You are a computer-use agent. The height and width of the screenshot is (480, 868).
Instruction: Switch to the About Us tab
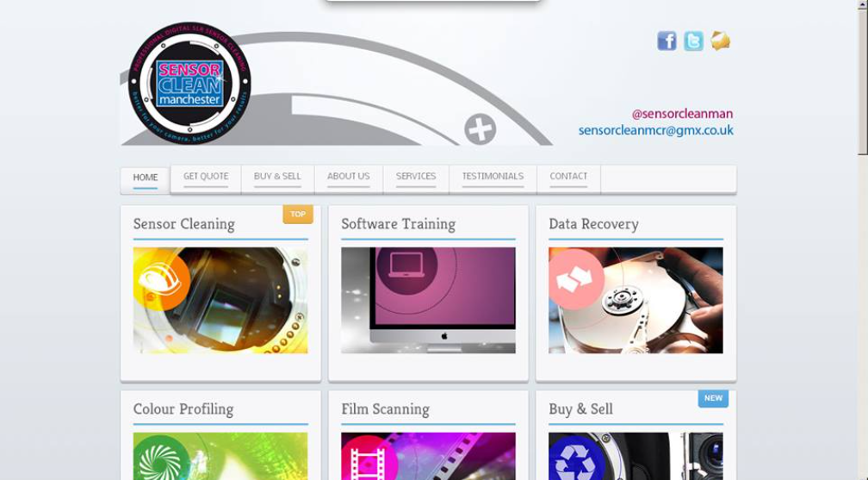pos(348,177)
